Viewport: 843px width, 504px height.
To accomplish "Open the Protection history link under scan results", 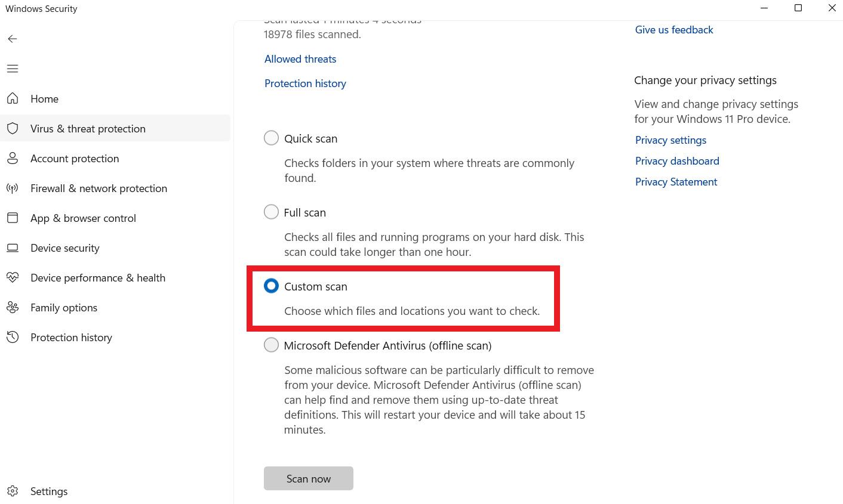I will click(x=305, y=84).
